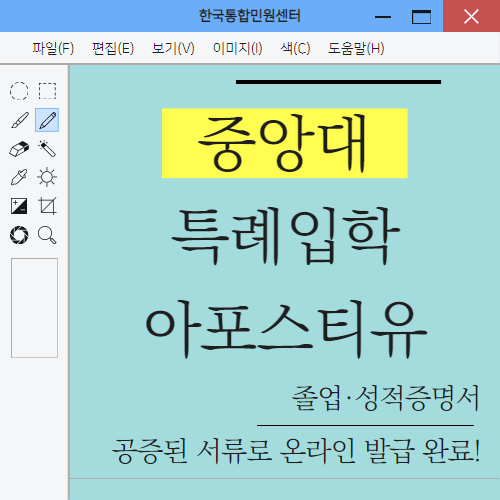Select the crop tool
Screen dimensions: 500x500
(x=47, y=206)
